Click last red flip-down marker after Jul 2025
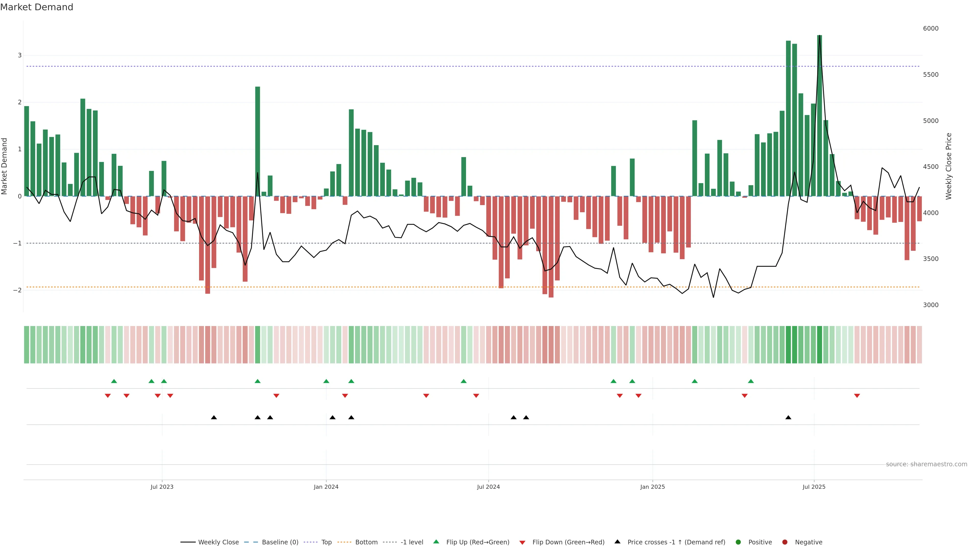980x551 pixels. pyautogui.click(x=857, y=396)
